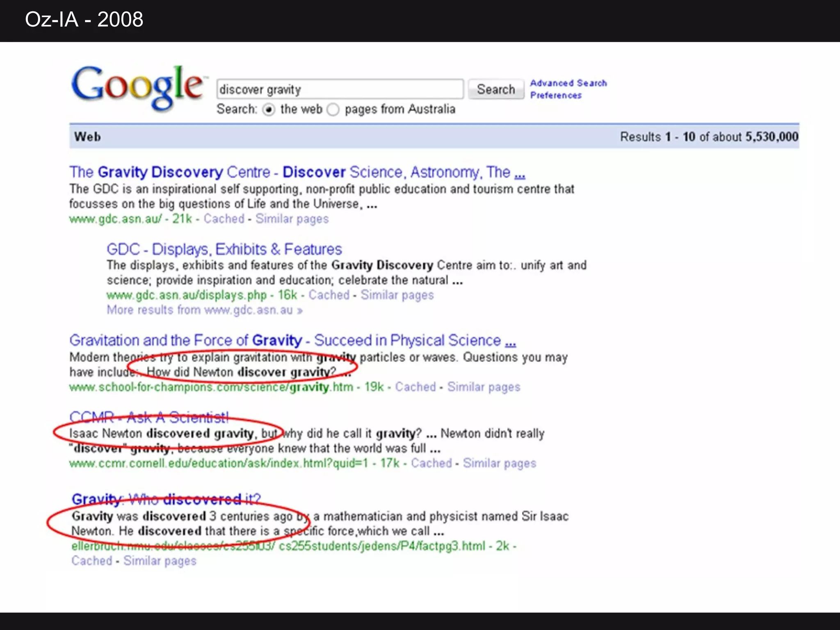
Task: Open 'The Gravity Discovery Centre' result title
Action: 297,172
